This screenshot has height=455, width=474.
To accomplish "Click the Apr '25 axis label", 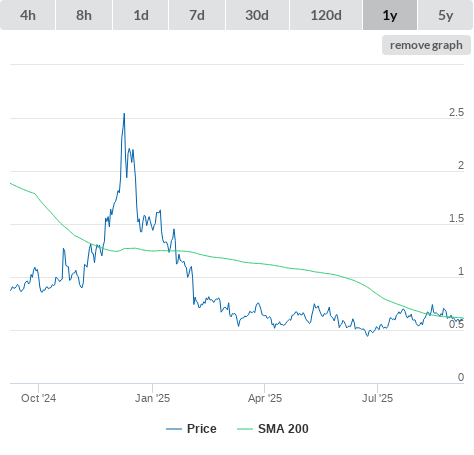I will pos(265,398).
